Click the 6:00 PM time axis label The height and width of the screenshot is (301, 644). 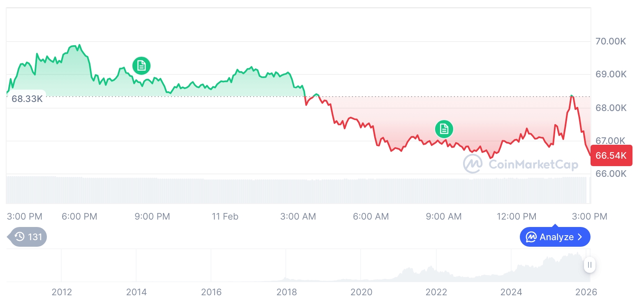click(x=79, y=216)
